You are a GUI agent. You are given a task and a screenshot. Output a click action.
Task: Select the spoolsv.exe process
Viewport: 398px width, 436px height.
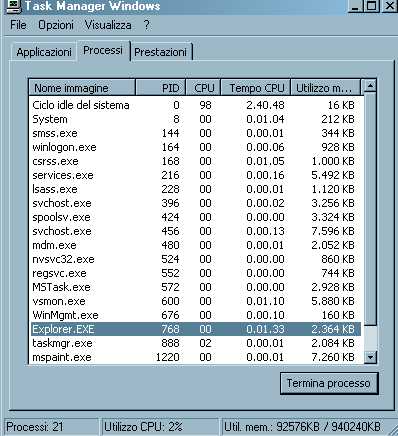[x=195, y=217]
